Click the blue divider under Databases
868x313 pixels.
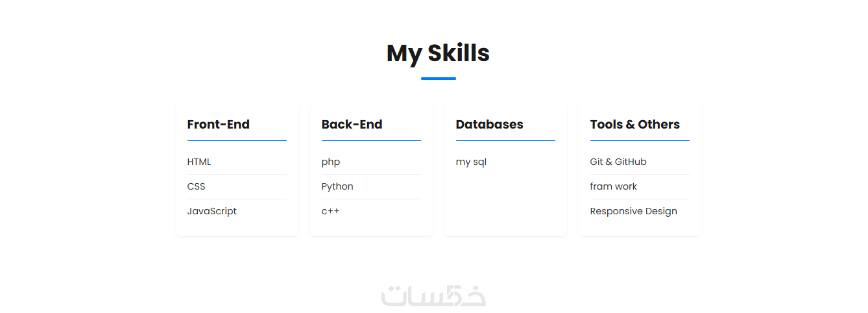(505, 140)
